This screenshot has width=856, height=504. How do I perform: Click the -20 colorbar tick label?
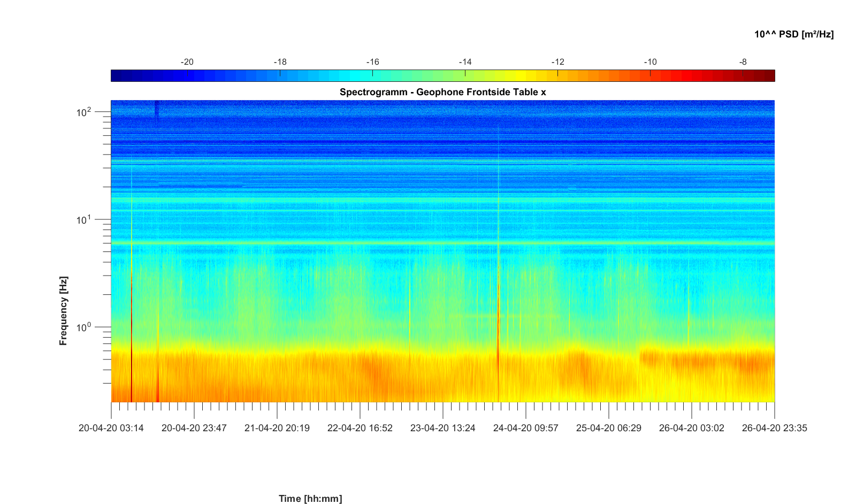(x=187, y=62)
